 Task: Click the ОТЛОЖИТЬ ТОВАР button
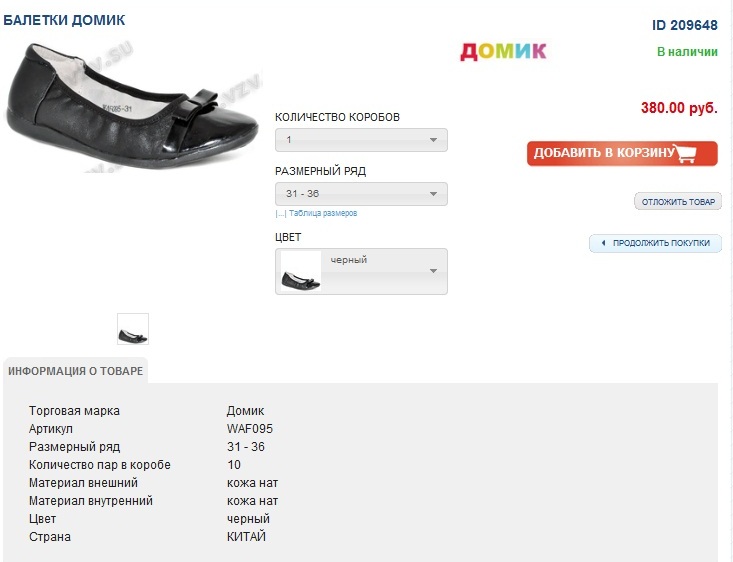(678, 202)
